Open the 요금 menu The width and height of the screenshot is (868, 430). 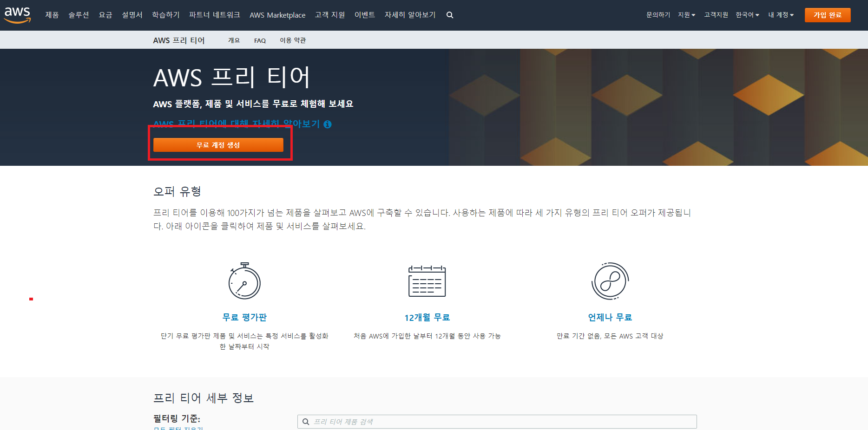[x=105, y=15]
